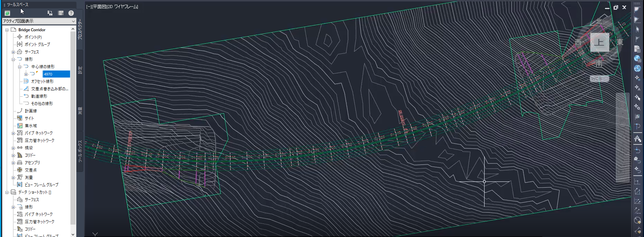Image resolution: width=644 pixels, height=237 pixels.
Task: Collapse the データ ショートカット node
Action: pos(7,192)
